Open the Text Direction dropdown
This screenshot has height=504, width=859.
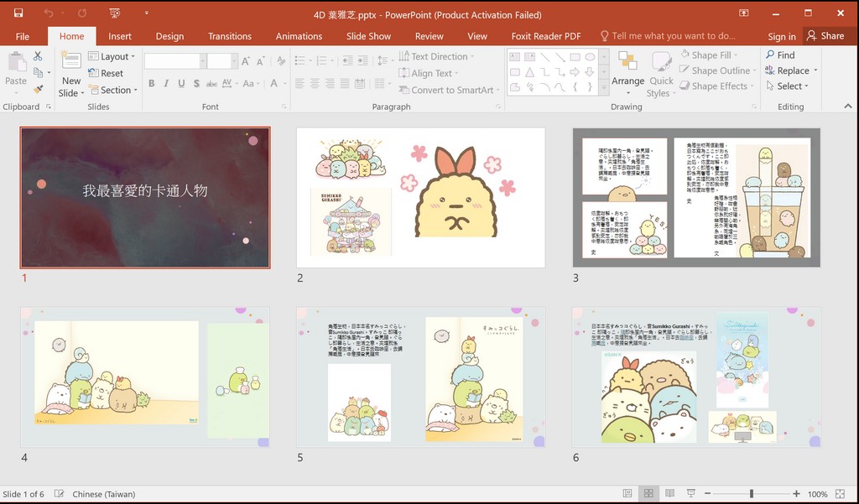pyautogui.click(x=436, y=56)
